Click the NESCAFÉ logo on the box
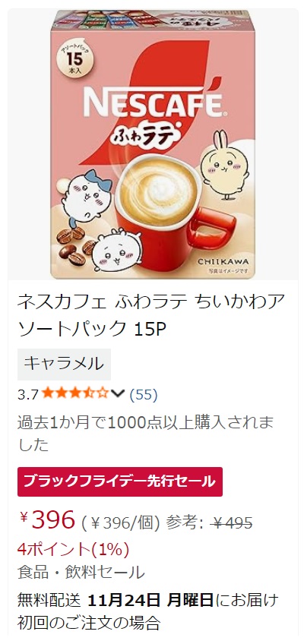Screen dimensions: 304x644 tap(154, 103)
